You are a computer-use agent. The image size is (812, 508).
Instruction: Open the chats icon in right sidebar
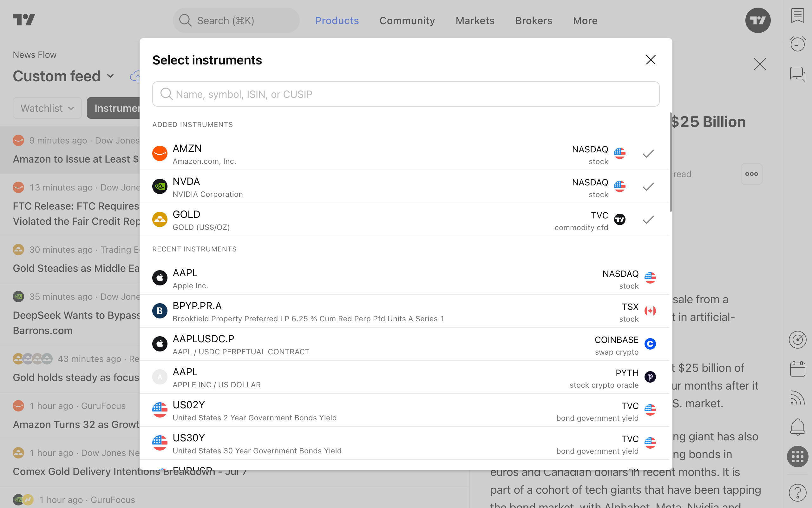pyautogui.click(x=797, y=74)
